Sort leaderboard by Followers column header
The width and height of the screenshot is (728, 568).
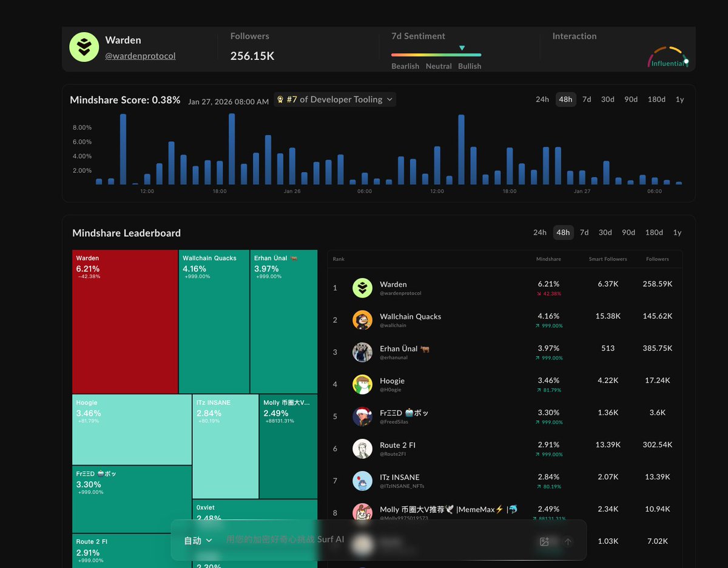click(x=658, y=259)
